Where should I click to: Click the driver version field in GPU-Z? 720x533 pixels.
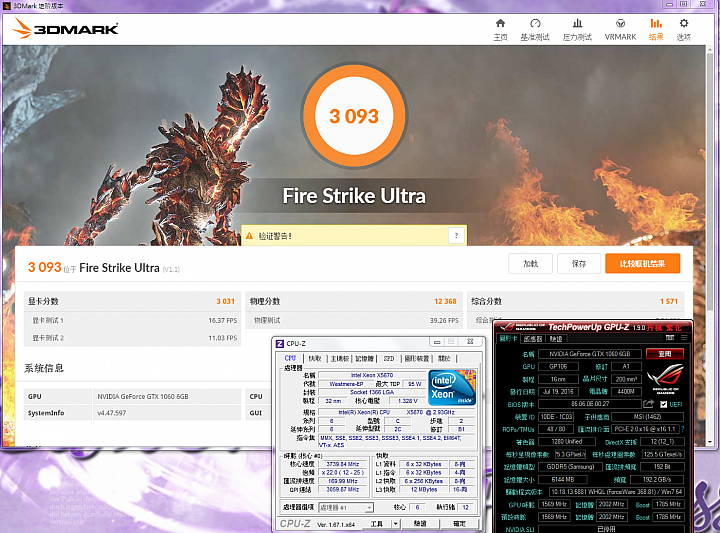(x=617, y=492)
